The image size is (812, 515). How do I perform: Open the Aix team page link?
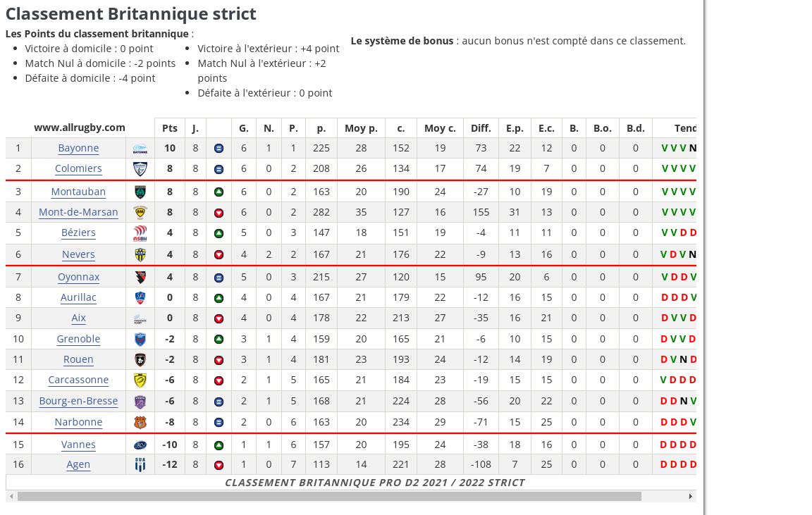(x=78, y=318)
